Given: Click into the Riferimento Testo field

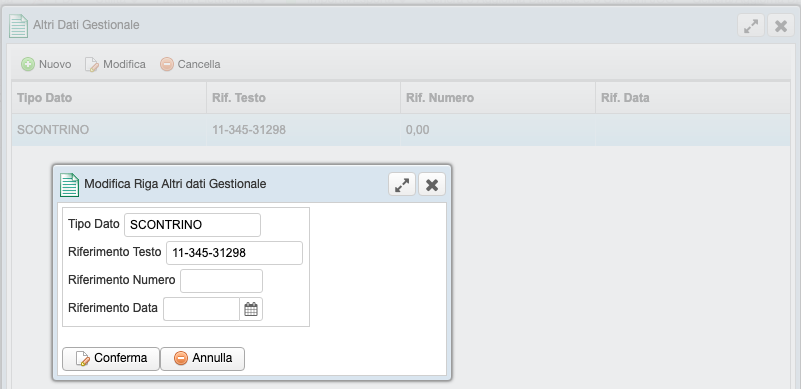Looking at the screenshot, I should pos(234,253).
